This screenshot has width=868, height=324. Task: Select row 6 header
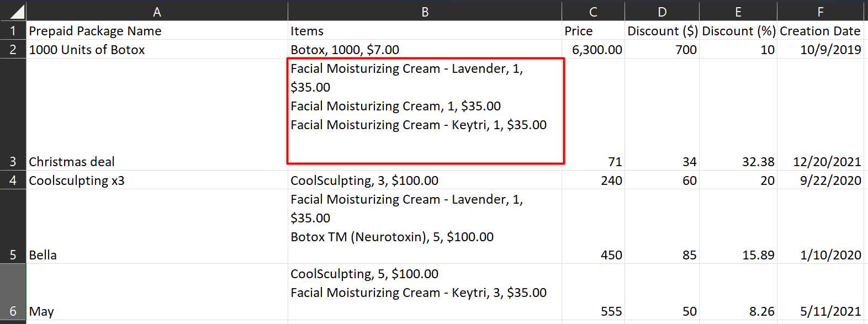pyautogui.click(x=13, y=291)
